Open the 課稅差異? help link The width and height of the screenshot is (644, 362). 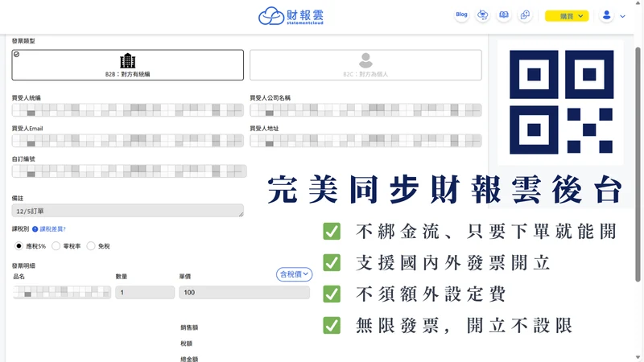(x=52, y=229)
